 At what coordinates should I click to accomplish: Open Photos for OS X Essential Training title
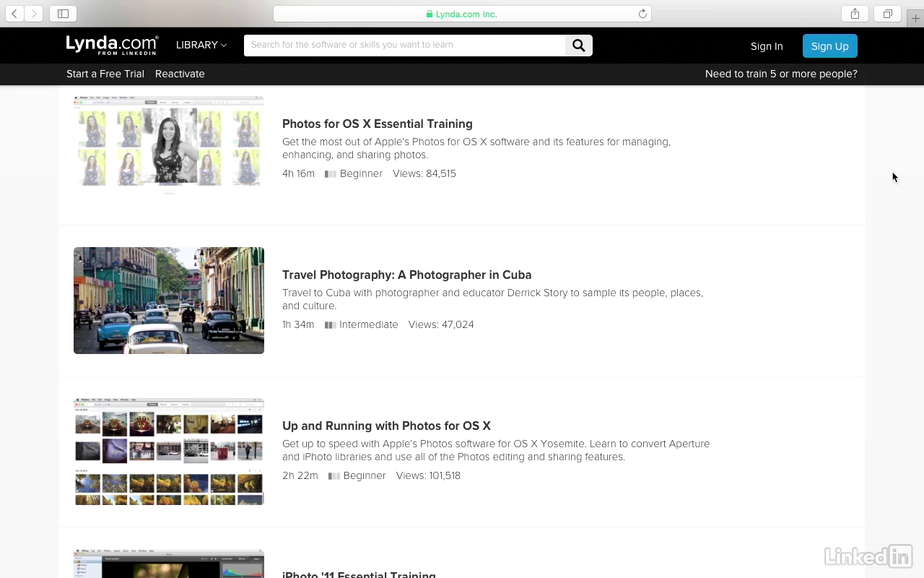point(378,124)
